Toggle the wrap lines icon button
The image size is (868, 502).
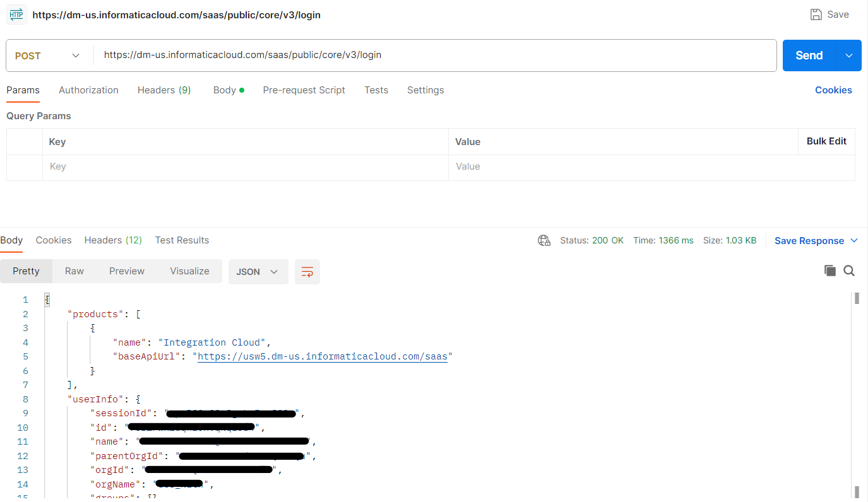point(307,272)
